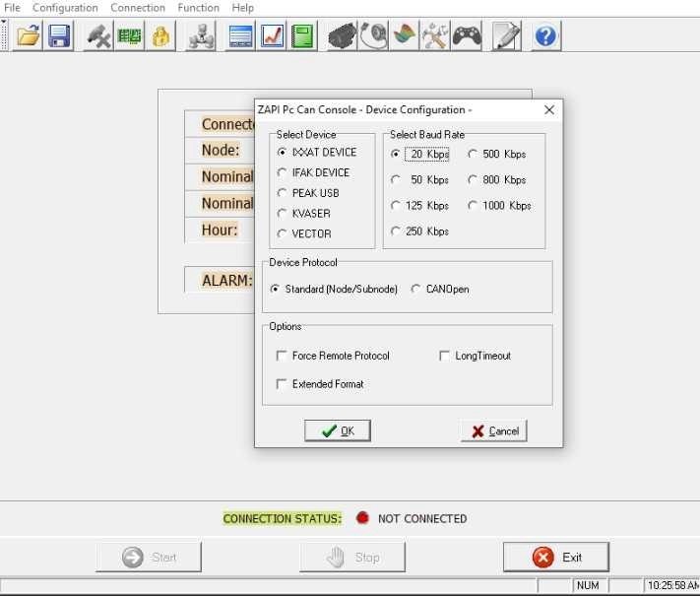Click the black motor toolbar icon

[x=342, y=35]
